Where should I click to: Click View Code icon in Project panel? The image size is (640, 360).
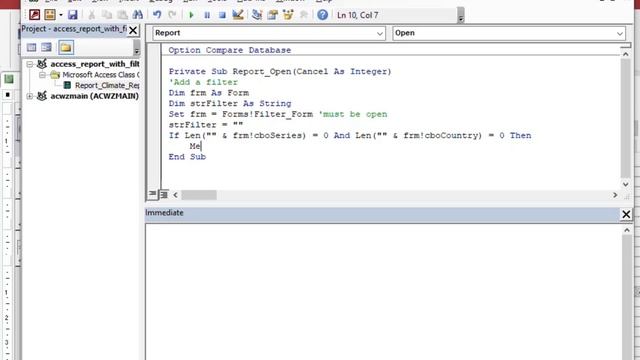coord(31,47)
